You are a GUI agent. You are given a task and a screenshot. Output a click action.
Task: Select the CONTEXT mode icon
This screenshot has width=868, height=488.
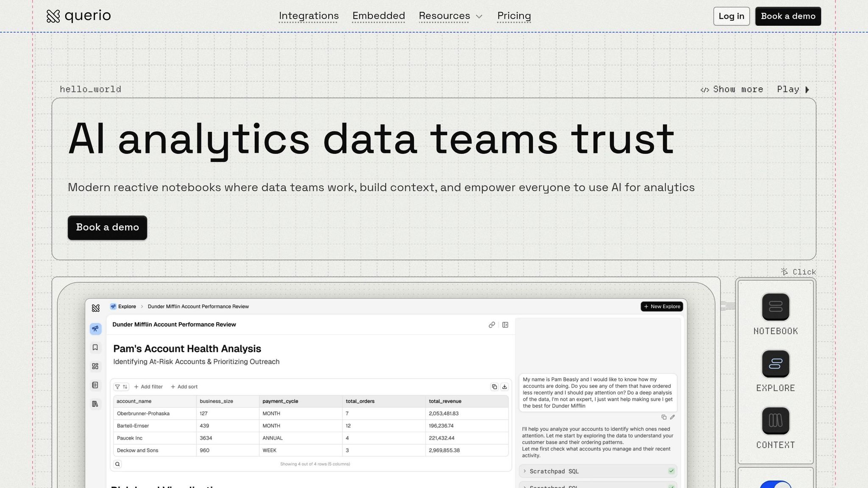click(775, 421)
